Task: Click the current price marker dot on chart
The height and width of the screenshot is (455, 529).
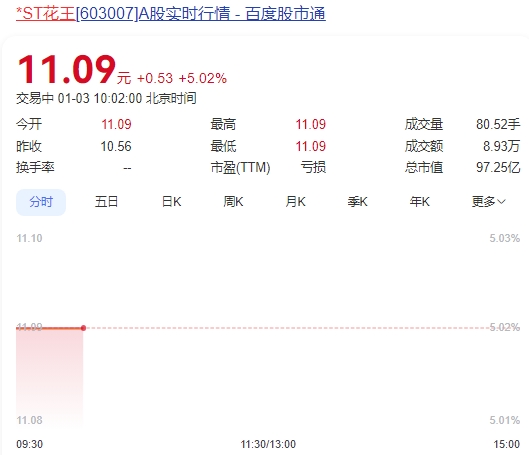Action: coord(83,328)
